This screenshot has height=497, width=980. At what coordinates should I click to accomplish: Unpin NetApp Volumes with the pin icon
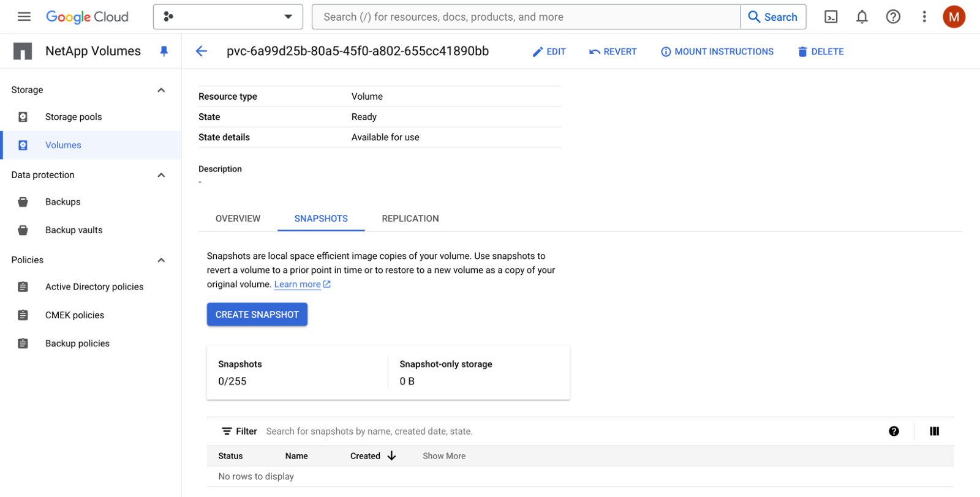164,51
